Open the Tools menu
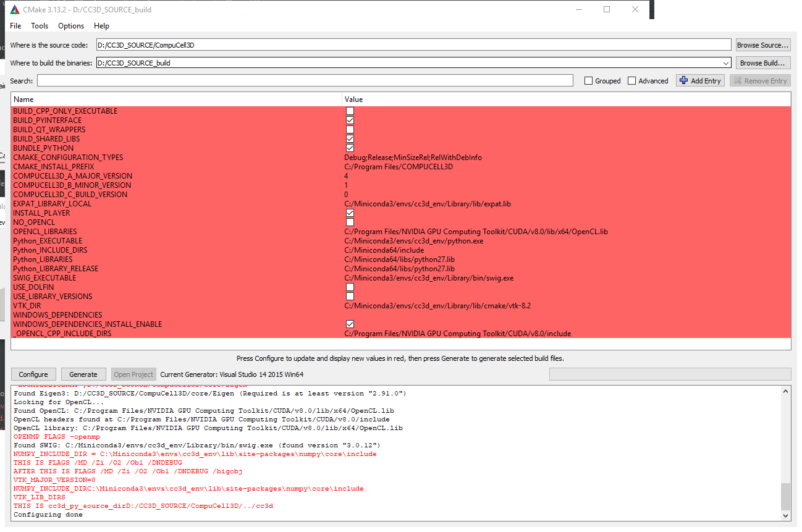This screenshot has width=802, height=532. click(40, 26)
